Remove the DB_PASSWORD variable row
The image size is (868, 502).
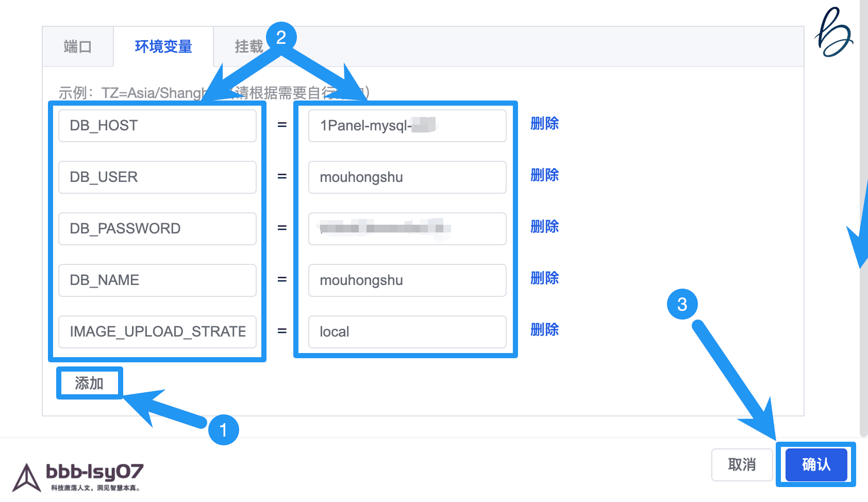[544, 227]
